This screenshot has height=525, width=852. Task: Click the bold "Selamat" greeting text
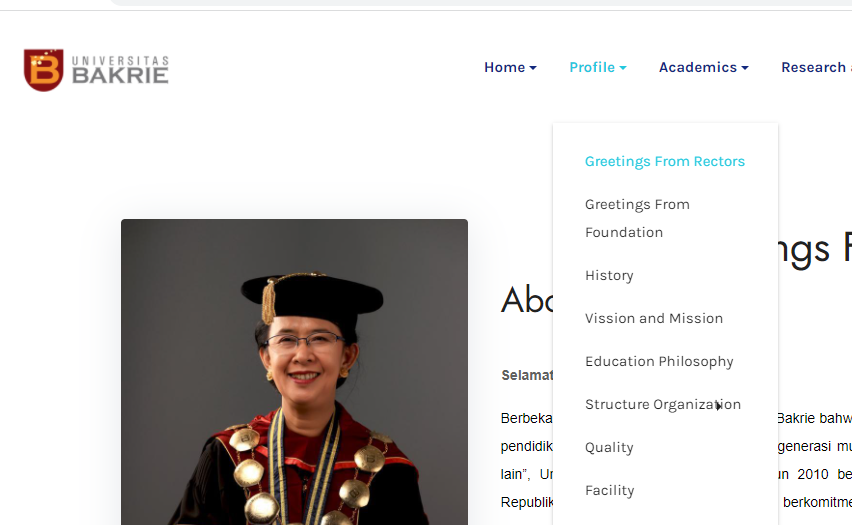[x=527, y=375]
